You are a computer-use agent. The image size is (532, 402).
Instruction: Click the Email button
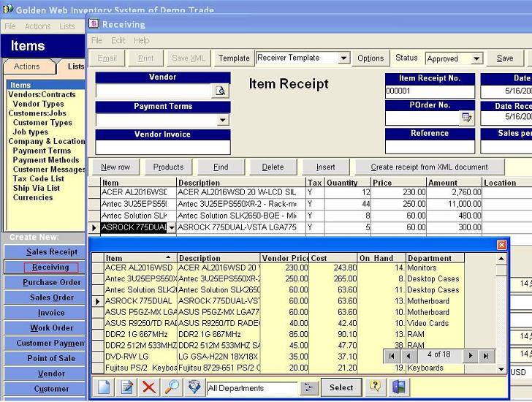click(x=107, y=58)
